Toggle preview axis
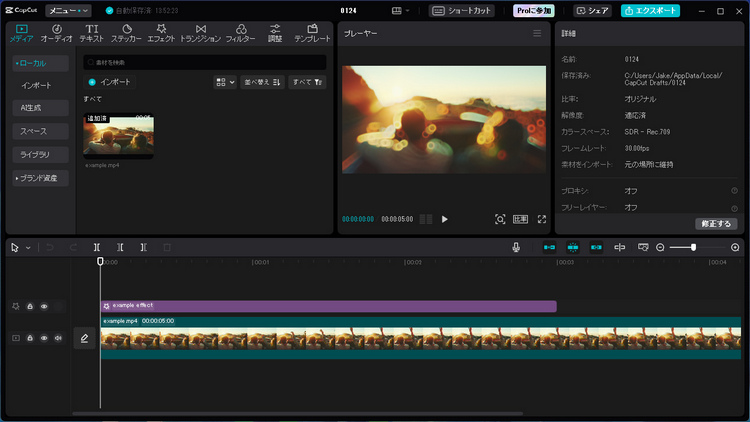The width and height of the screenshot is (750, 422). tap(619, 247)
